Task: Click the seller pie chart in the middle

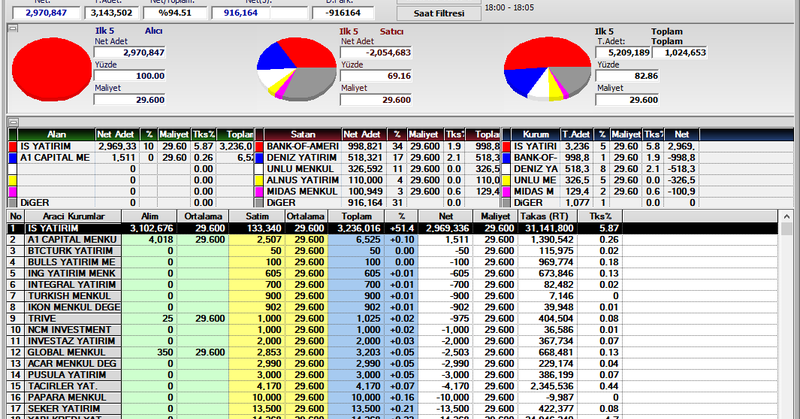Action: (294, 70)
